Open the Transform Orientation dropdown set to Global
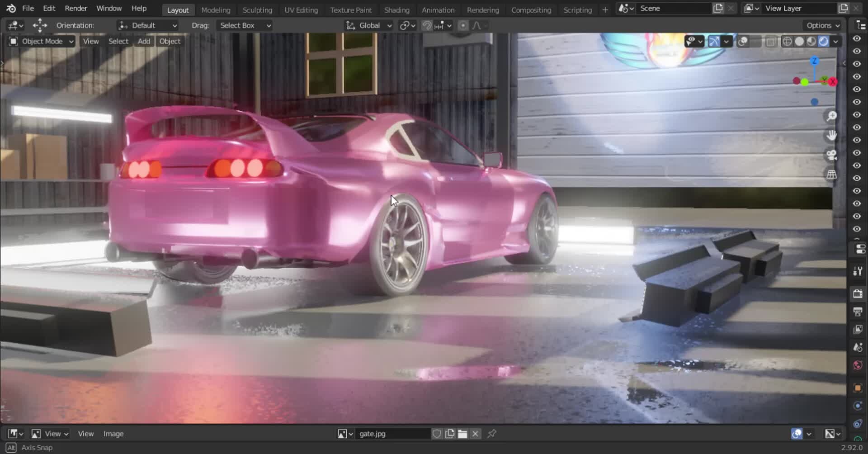Viewport: 868px width, 454px height. 368,25
